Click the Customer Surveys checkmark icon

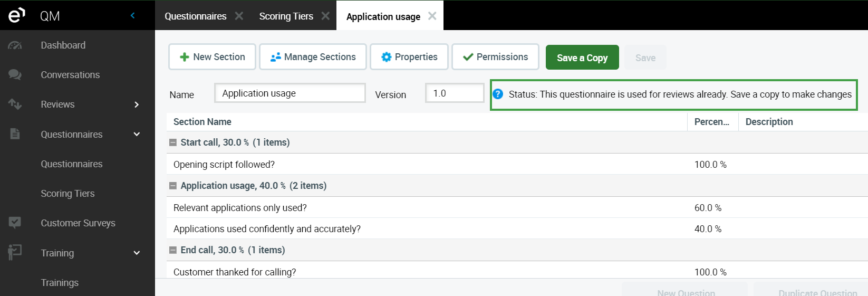point(15,223)
